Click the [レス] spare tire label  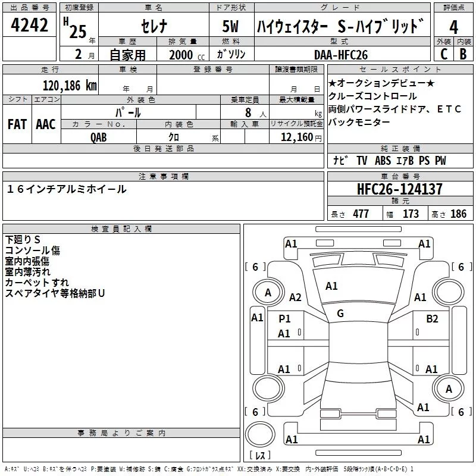coord(260,455)
